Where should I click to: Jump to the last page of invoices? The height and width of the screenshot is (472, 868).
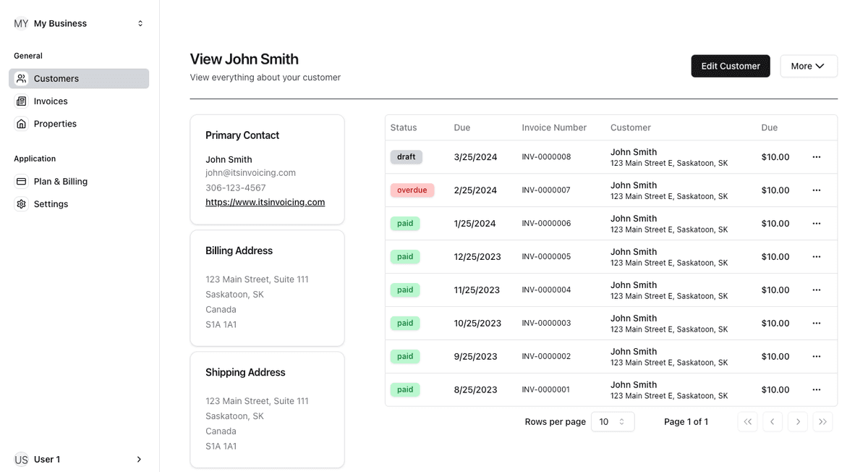[822, 422]
